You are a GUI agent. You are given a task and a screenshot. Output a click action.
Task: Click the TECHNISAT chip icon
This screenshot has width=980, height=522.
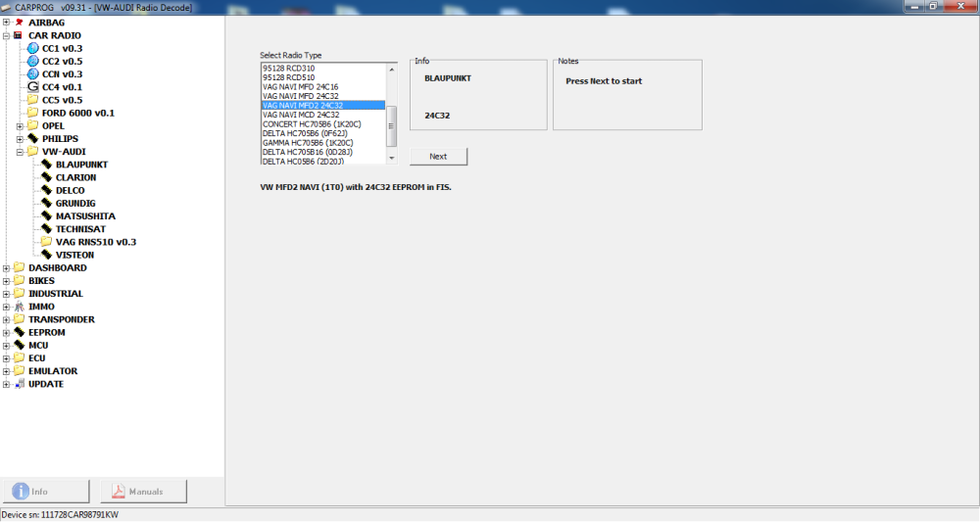pos(47,228)
